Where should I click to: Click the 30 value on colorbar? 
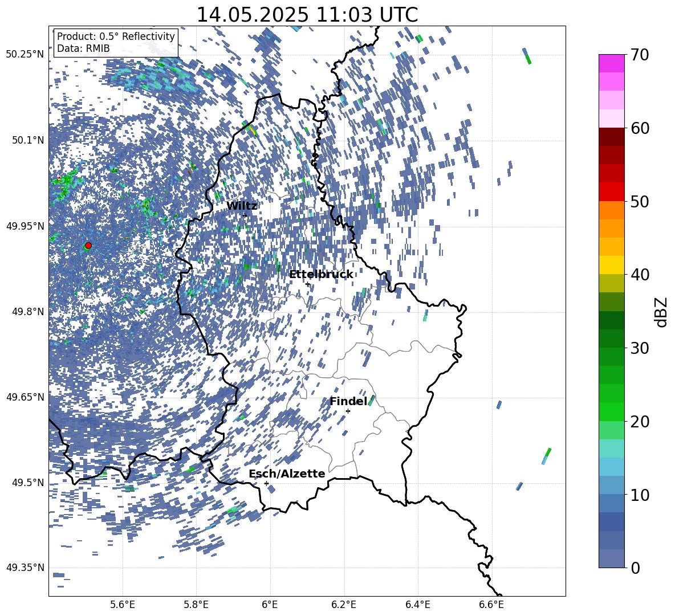(x=640, y=348)
